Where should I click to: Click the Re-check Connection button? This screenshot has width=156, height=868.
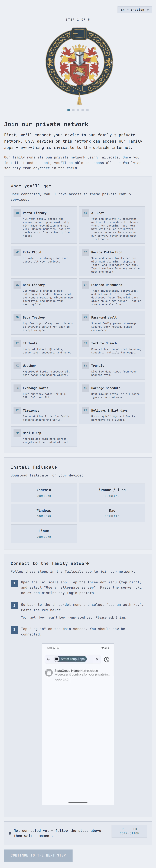point(129,831)
